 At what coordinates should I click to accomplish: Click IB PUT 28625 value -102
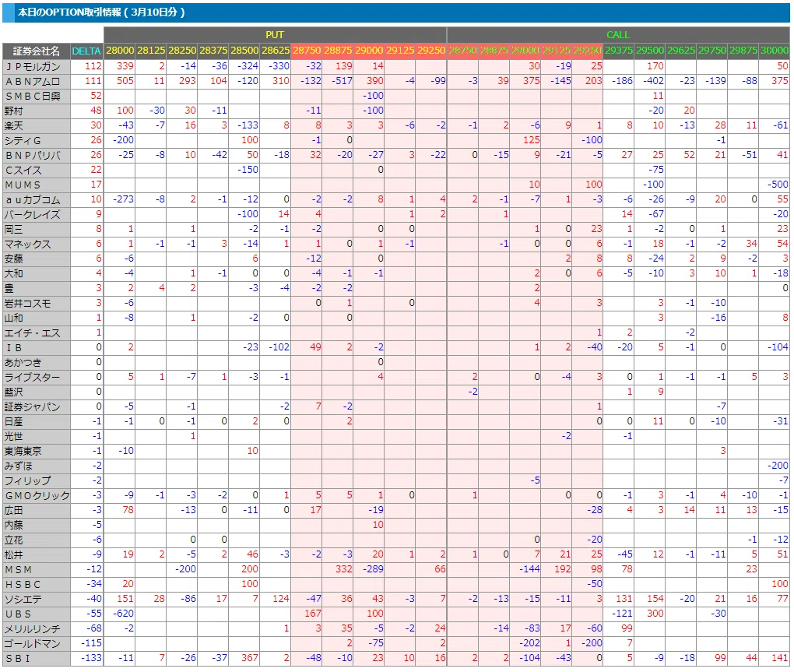[x=279, y=347]
